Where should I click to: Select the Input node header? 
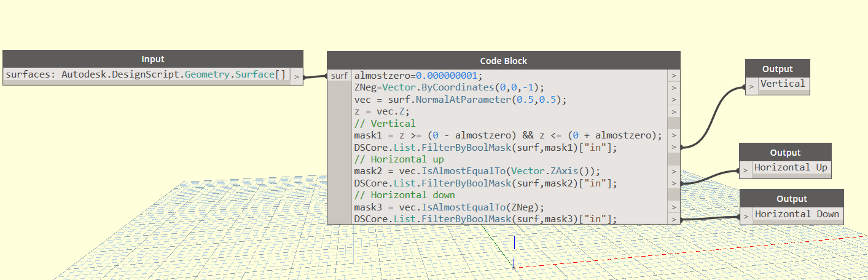152,59
